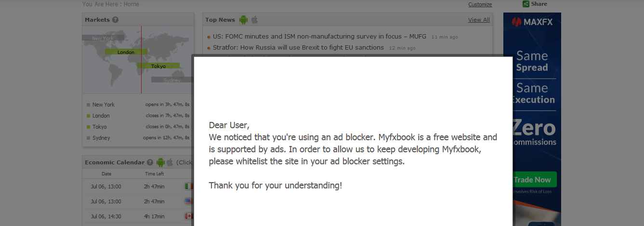Screen dimensions: 644x226
Task: Open the Top News Android app icon
Action: [x=243, y=20]
